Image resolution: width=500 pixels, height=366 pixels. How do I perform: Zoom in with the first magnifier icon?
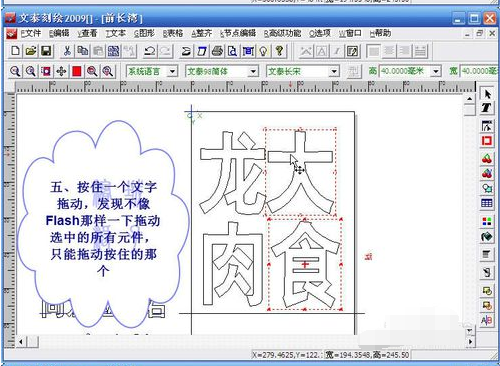tap(15, 71)
